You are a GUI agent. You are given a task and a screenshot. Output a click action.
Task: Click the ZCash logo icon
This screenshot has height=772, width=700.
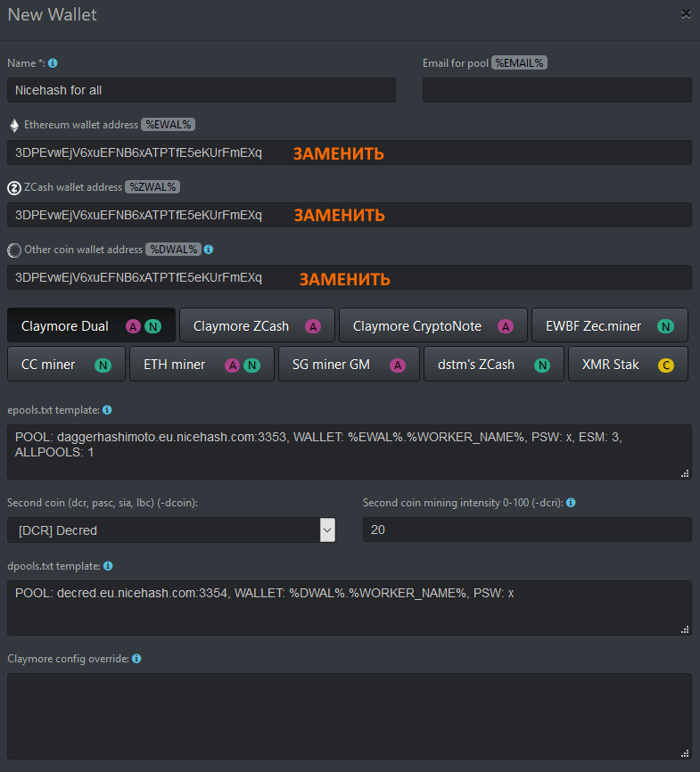pyautogui.click(x=14, y=187)
